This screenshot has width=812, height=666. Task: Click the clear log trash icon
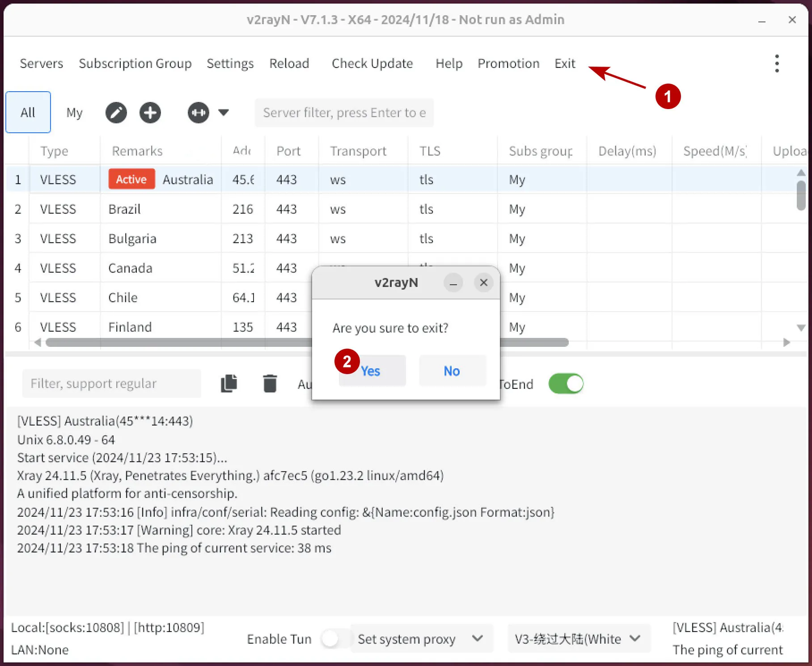pyautogui.click(x=270, y=384)
